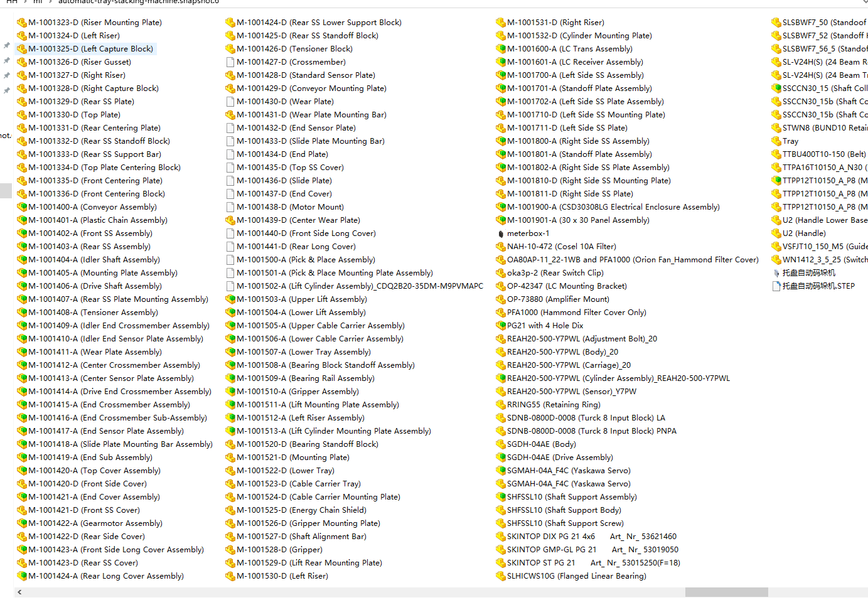Click the icon next to meterbox-1

(x=501, y=233)
